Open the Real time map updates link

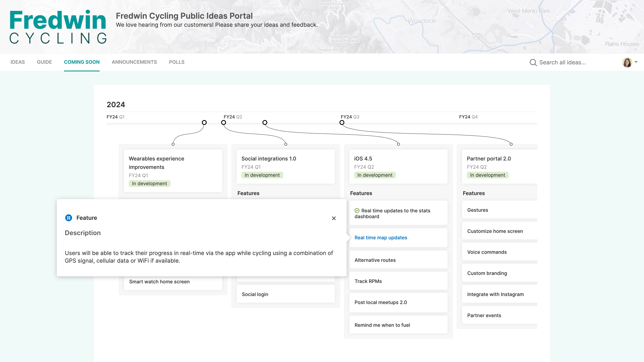click(381, 238)
